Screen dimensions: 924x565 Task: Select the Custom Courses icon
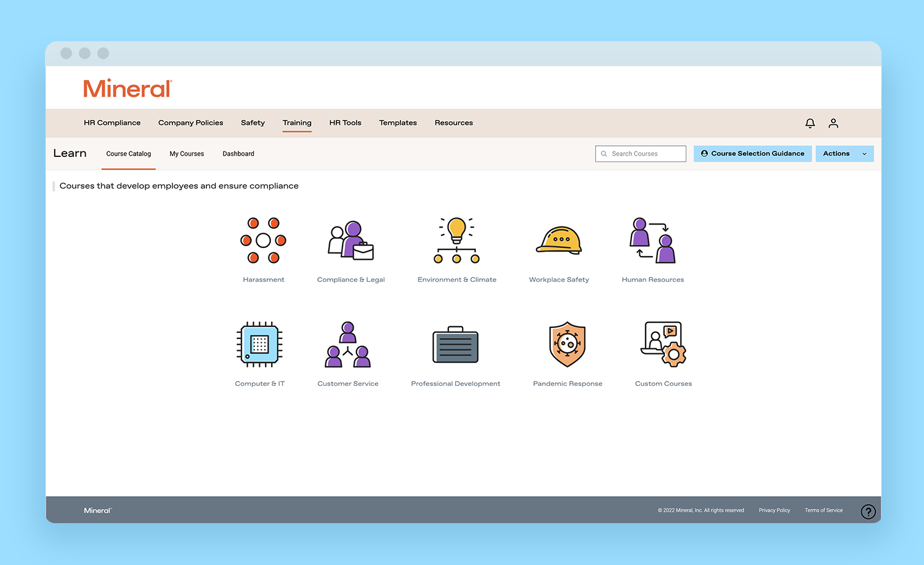663,345
